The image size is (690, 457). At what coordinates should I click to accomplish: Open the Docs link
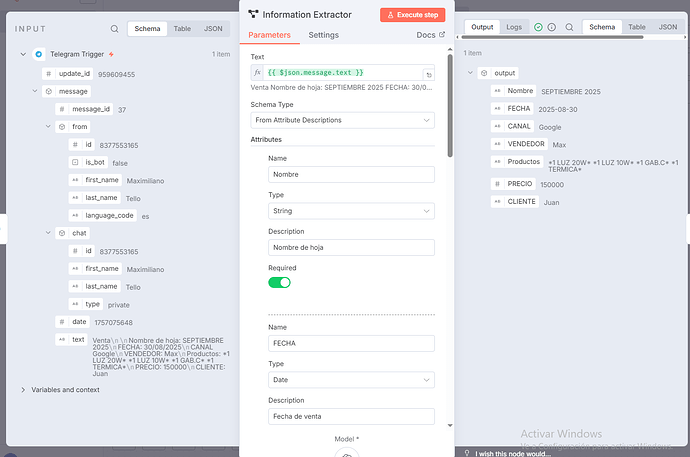point(430,35)
